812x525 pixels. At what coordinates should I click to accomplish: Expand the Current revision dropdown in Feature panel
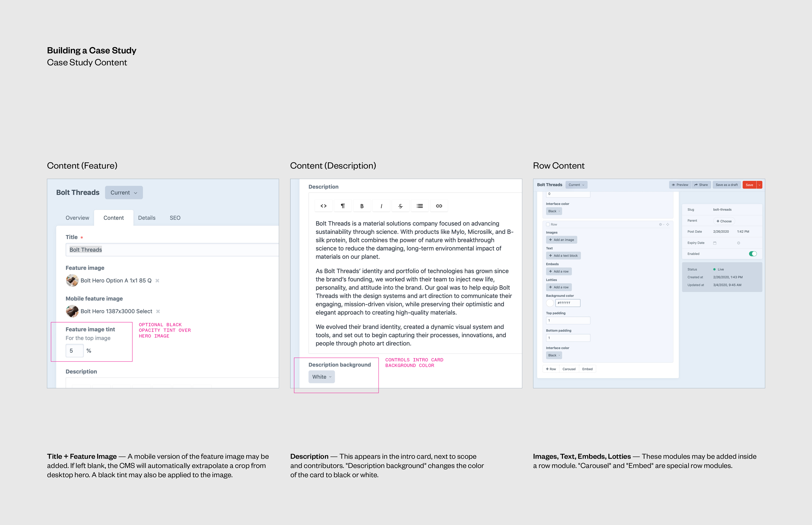tap(123, 193)
